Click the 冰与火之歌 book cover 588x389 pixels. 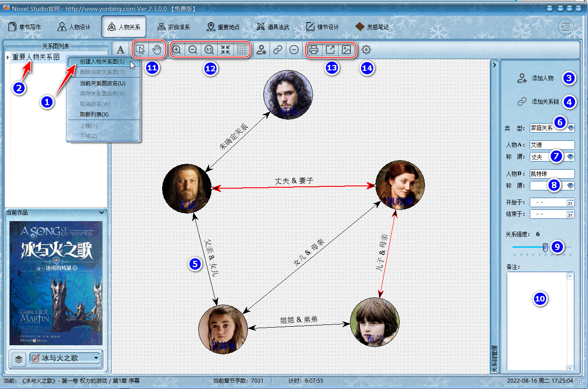56,283
